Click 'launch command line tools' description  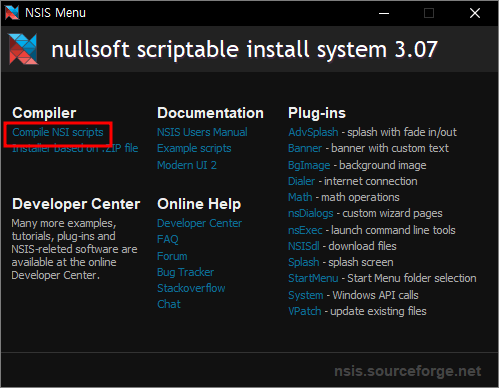[393, 230]
